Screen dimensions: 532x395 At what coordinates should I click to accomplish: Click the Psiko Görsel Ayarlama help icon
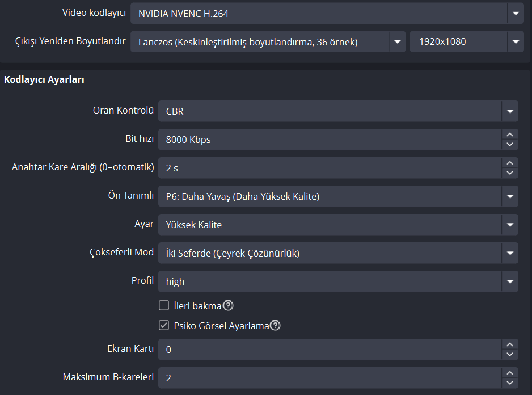click(x=275, y=326)
